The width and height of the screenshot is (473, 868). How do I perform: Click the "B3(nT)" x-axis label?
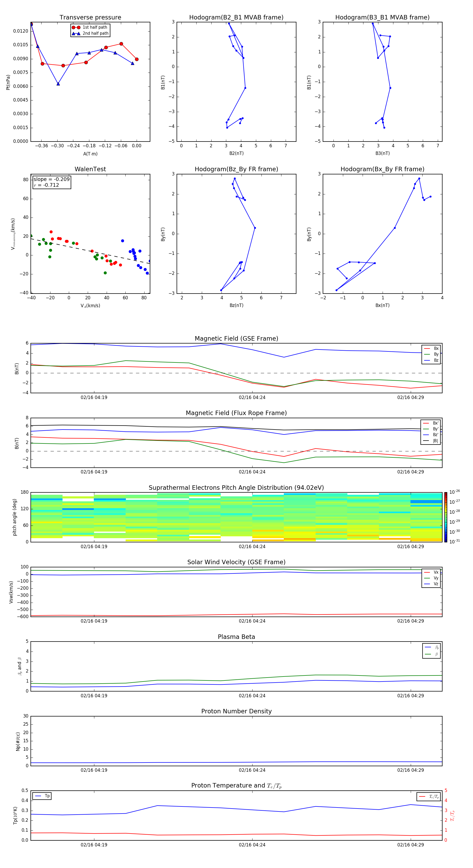(382, 153)
